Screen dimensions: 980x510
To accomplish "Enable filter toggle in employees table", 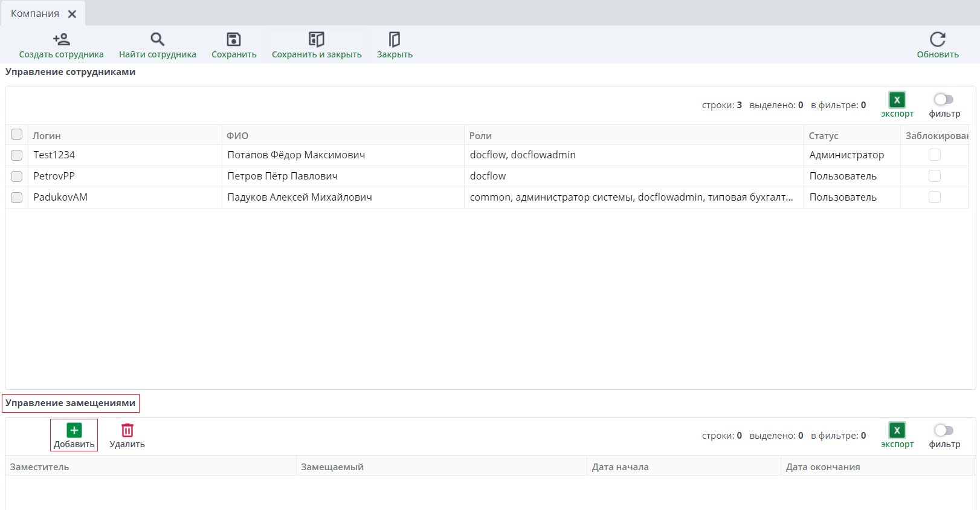I will 944,100.
